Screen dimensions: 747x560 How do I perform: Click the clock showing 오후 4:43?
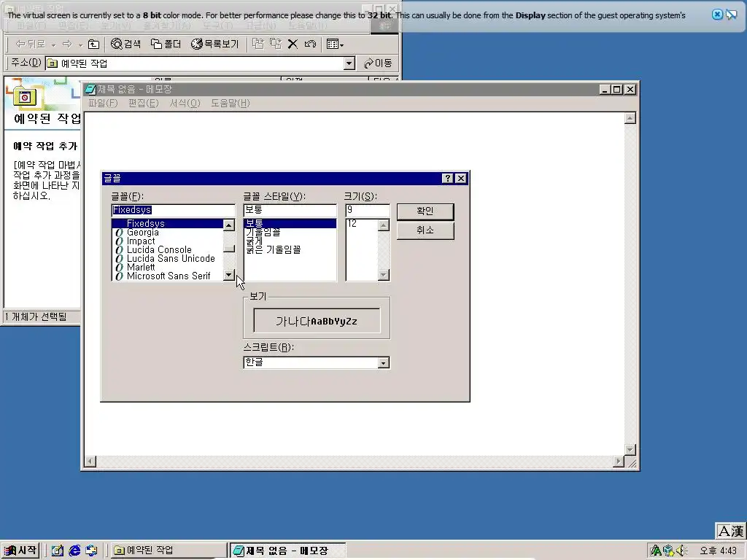pyautogui.click(x=719, y=551)
